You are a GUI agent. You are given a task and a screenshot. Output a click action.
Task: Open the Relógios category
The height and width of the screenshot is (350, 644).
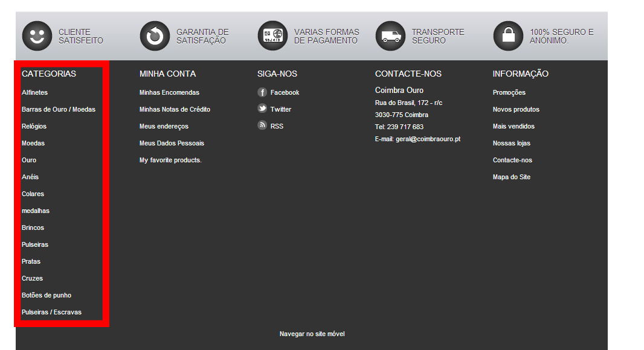(34, 126)
